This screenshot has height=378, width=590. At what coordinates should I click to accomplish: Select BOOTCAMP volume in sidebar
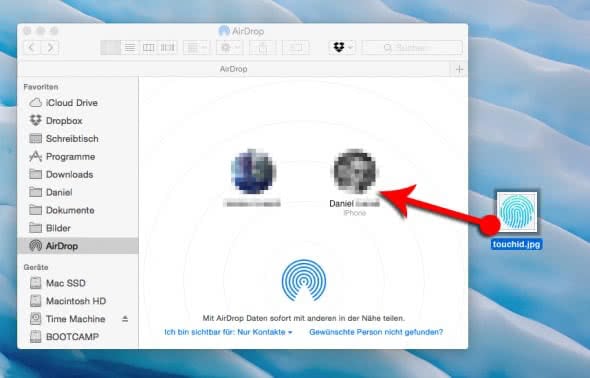[x=78, y=337]
